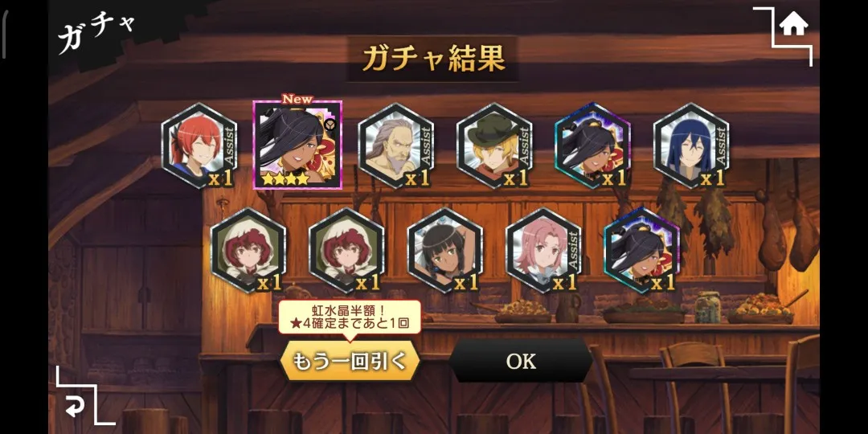
Task: Tap the ガチャ結果 title banner
Action: (433, 59)
